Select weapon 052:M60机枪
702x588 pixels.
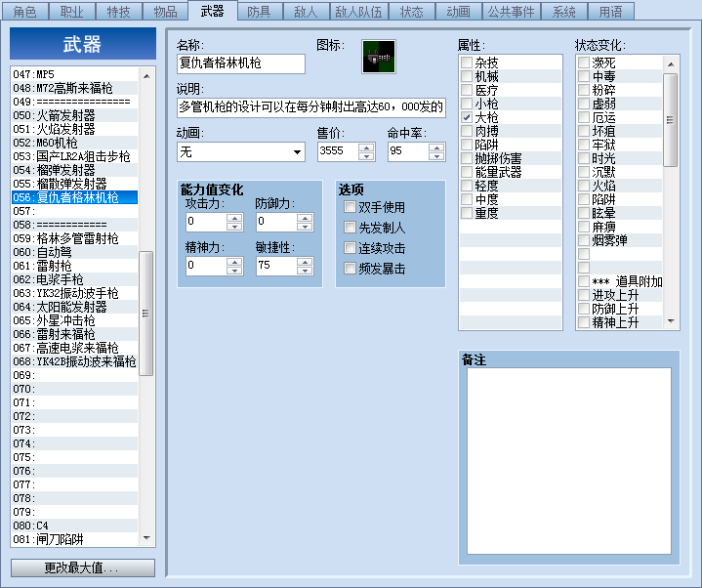pos(75,143)
